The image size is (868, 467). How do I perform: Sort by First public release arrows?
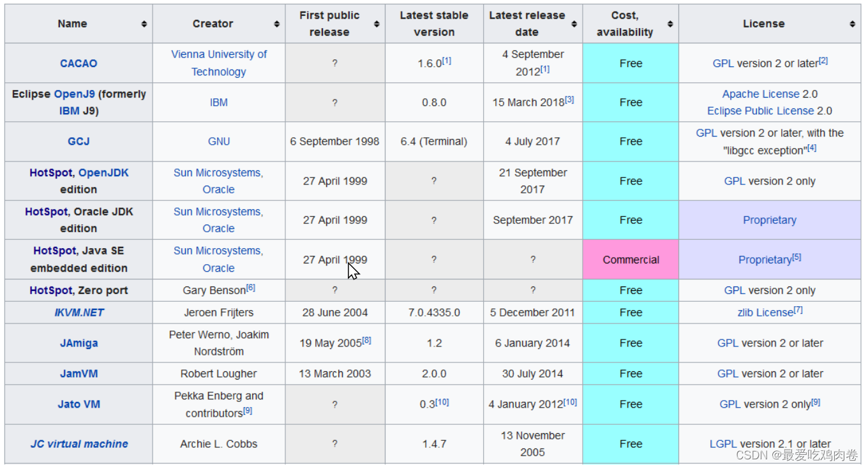tap(377, 24)
